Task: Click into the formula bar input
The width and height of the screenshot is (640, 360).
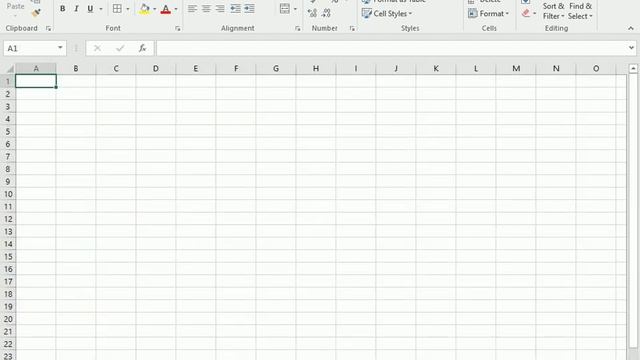Action: [x=392, y=48]
